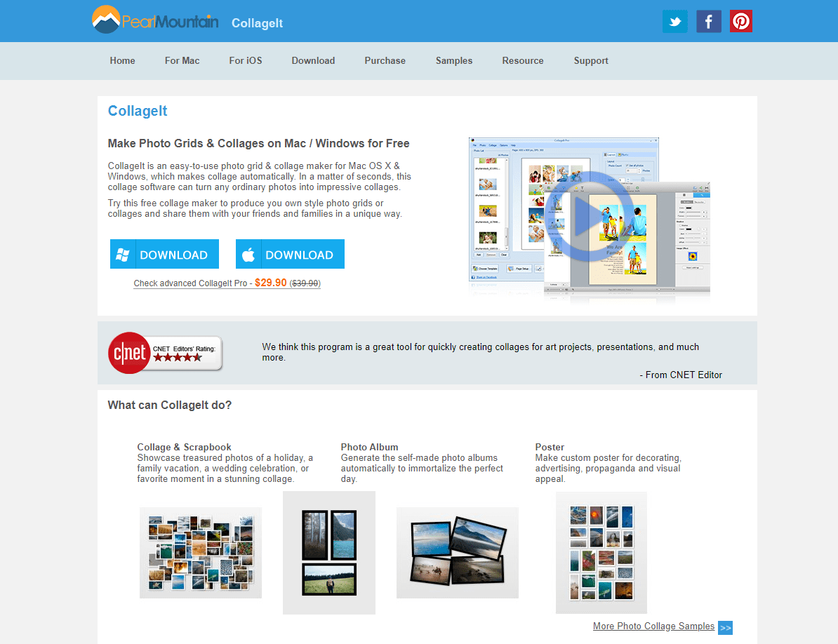The height and width of the screenshot is (644, 838).
Task: Click the Collage & Scrapbook heading
Action: (184, 447)
